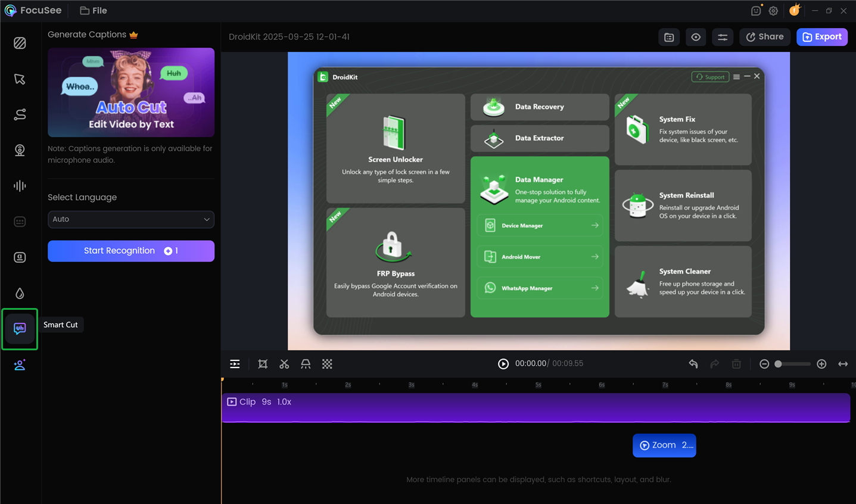The height and width of the screenshot is (504, 856).
Task: Adjust the timeline zoom slider handle
Action: [x=778, y=364]
